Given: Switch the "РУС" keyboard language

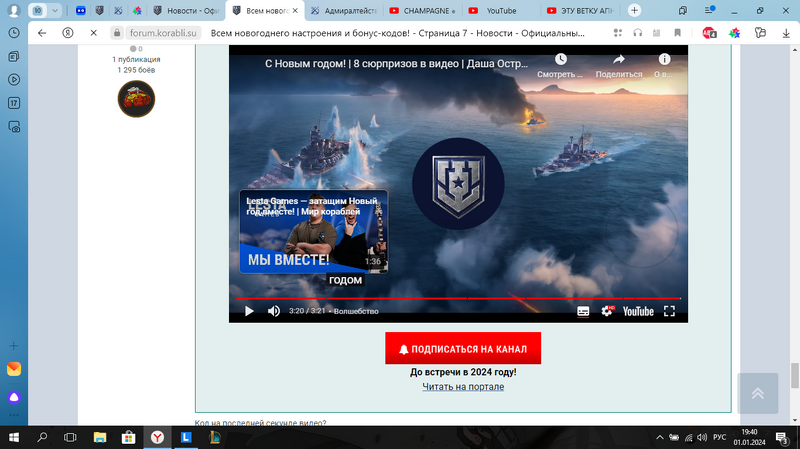Looking at the screenshot, I should pyautogui.click(x=719, y=437).
